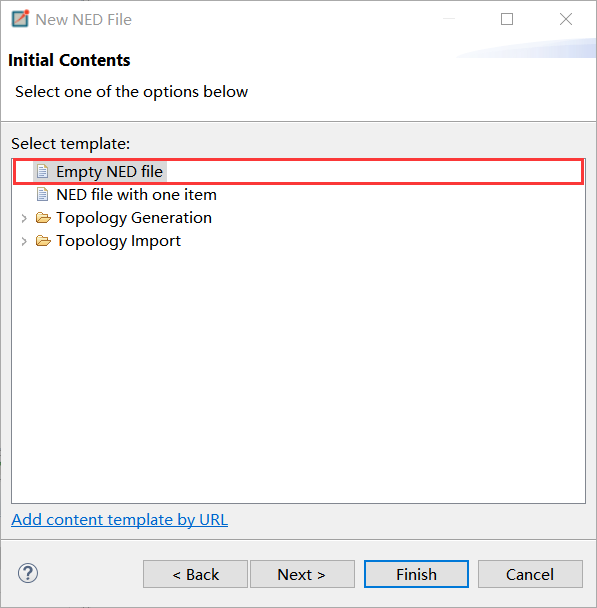Click the Topology Generation folder icon
Image resolution: width=597 pixels, height=608 pixels.
(x=43, y=218)
